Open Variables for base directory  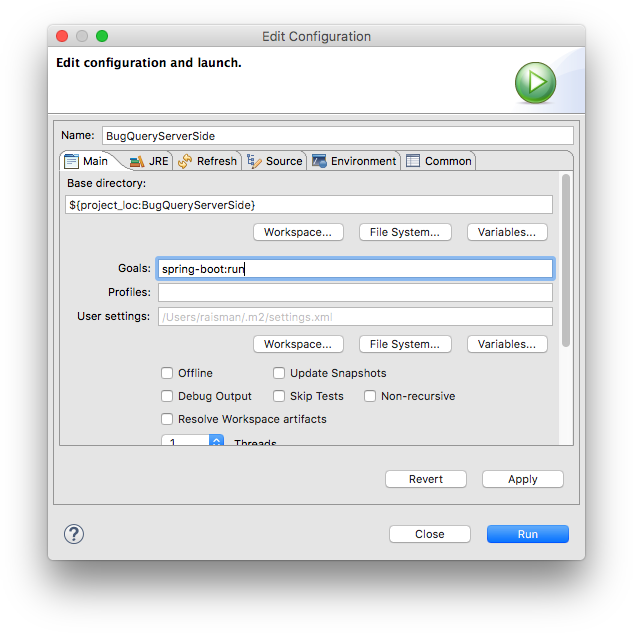coord(507,232)
